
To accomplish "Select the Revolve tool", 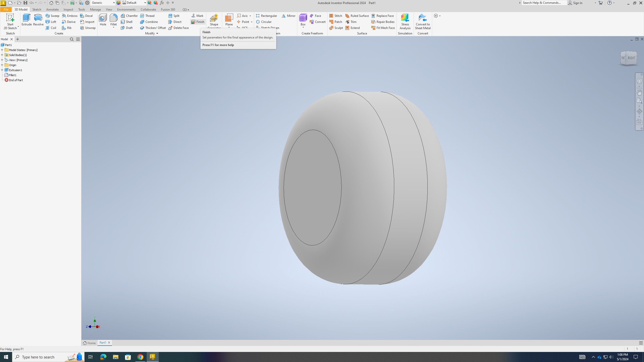I will [38, 20].
